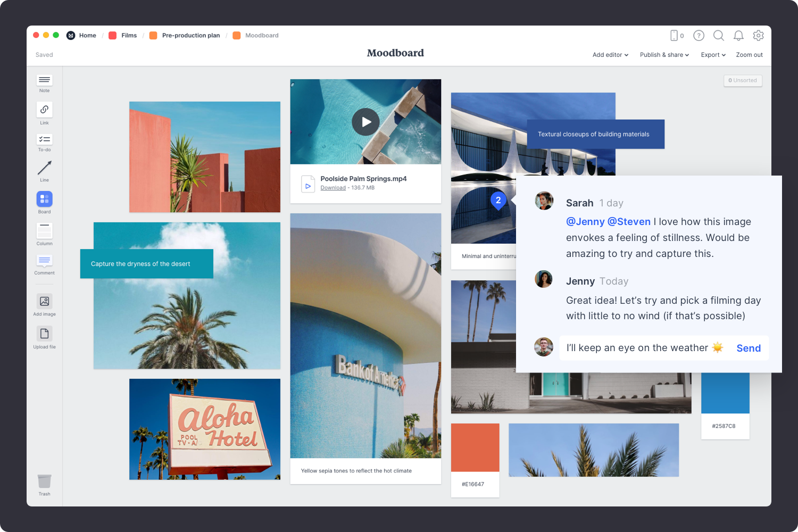Open the Pre-production plan breadcrumb
The width and height of the screenshot is (798, 532).
[x=191, y=35]
